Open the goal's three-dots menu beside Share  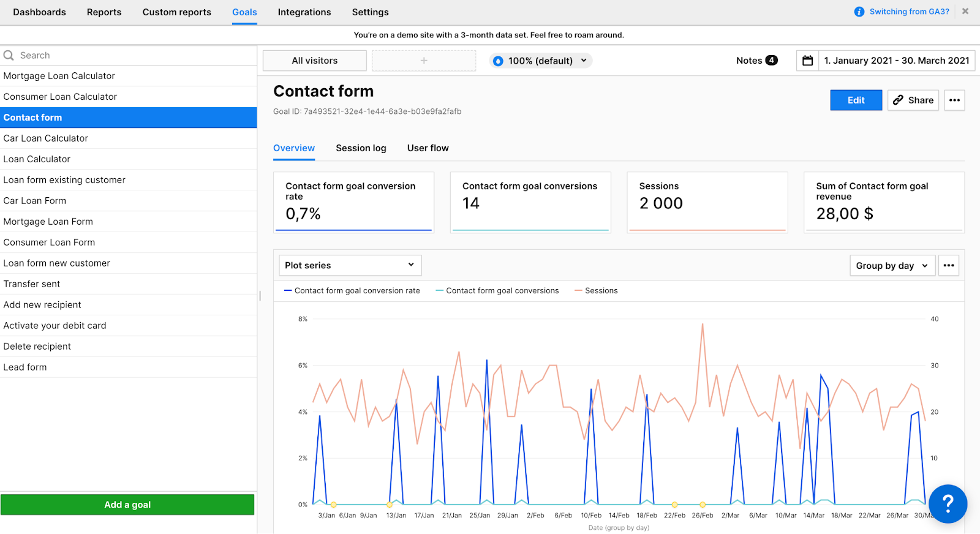(954, 100)
